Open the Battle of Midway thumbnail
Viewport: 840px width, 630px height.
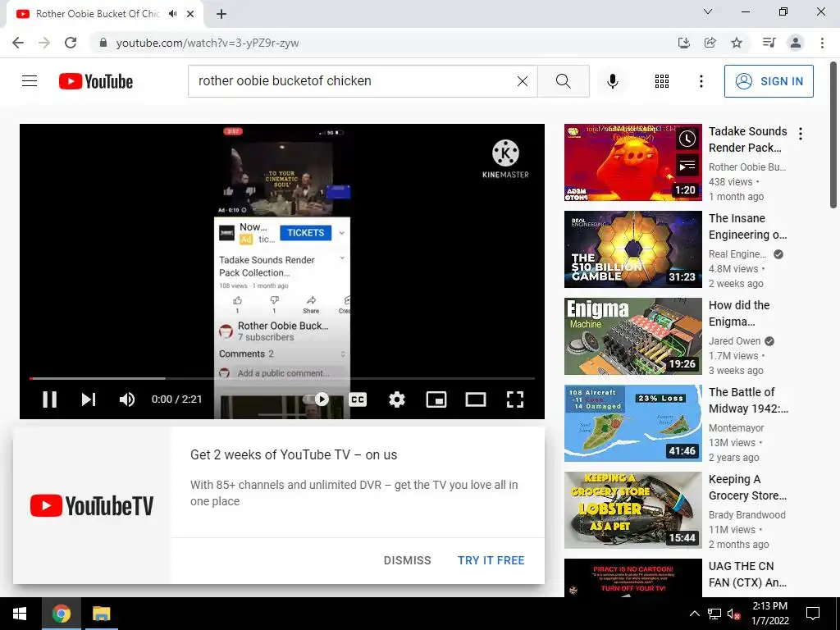pyautogui.click(x=633, y=423)
